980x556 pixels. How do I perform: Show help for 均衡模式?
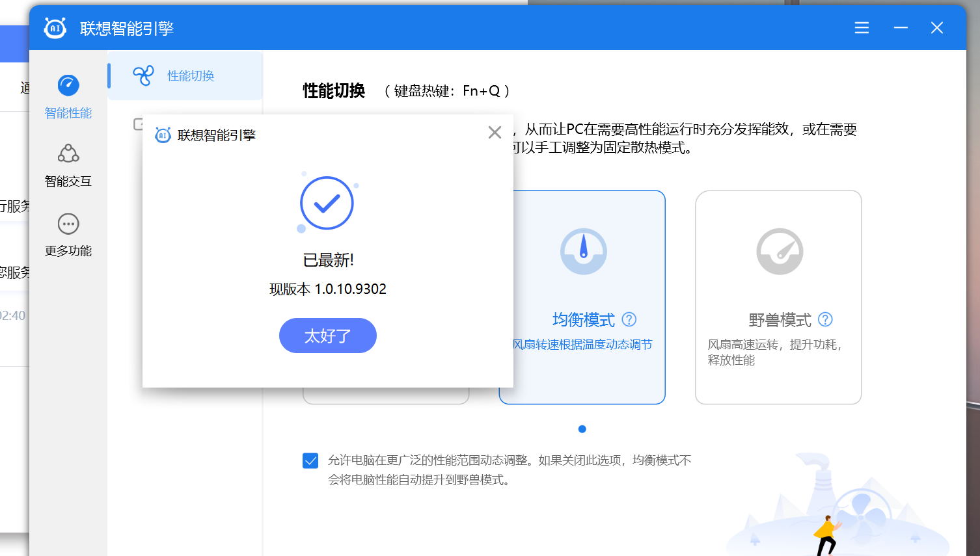point(629,319)
